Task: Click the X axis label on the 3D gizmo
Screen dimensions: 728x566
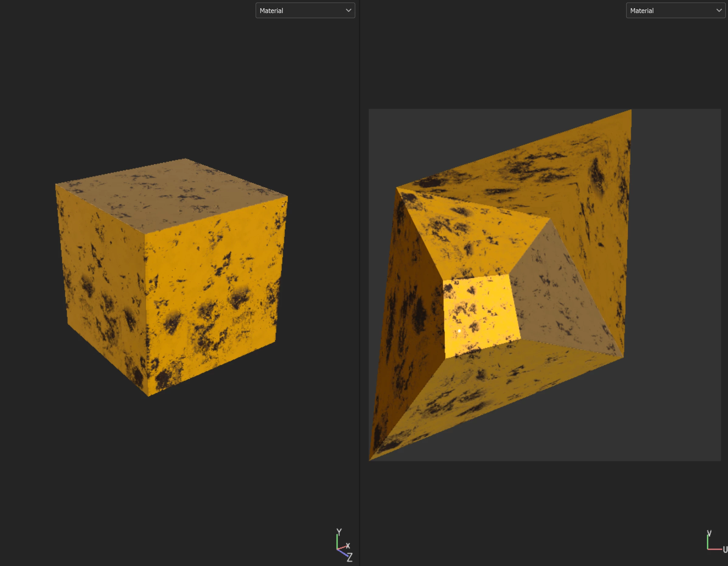Action: [348, 546]
